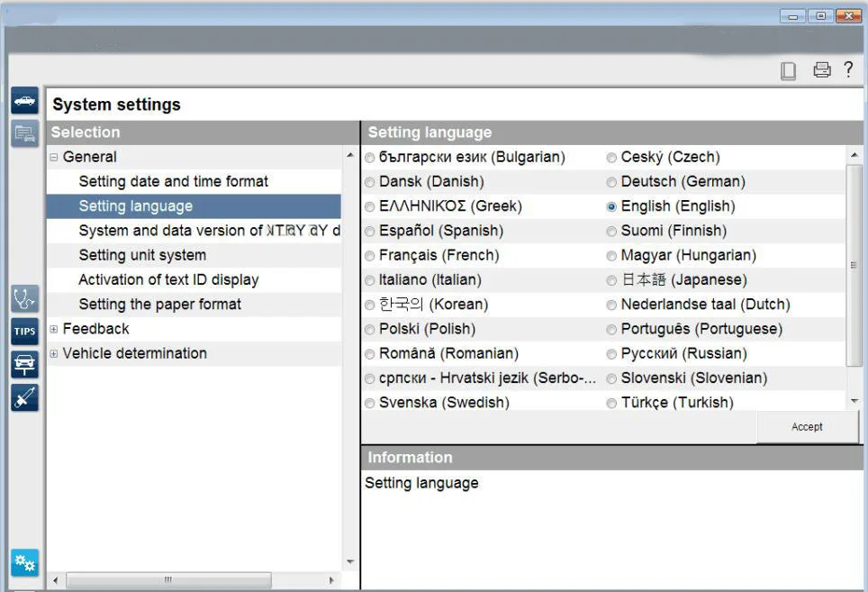This screenshot has width=868, height=592.
Task: Open Setting date and time format
Action: (x=173, y=182)
